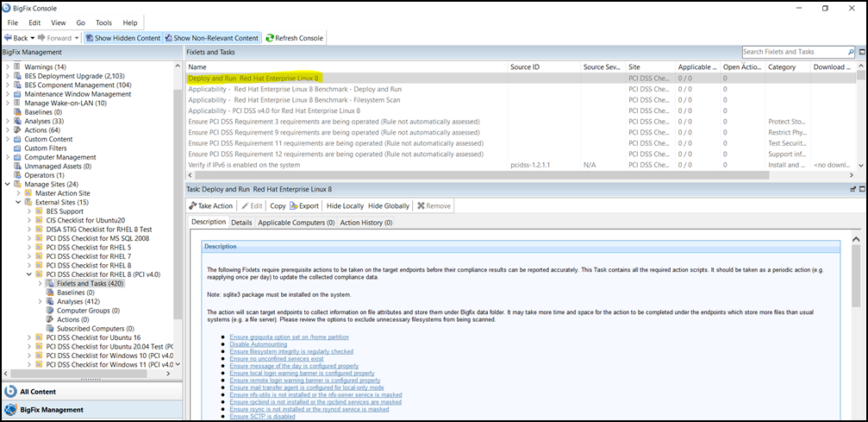Open the Edit menu
Screen dimensions: 868x422
(x=34, y=22)
